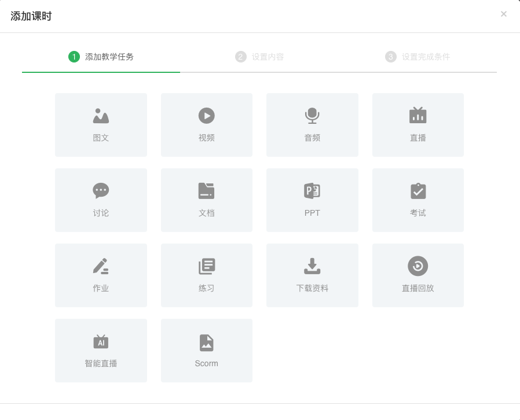Switch to step 2 设置内容

click(x=260, y=57)
